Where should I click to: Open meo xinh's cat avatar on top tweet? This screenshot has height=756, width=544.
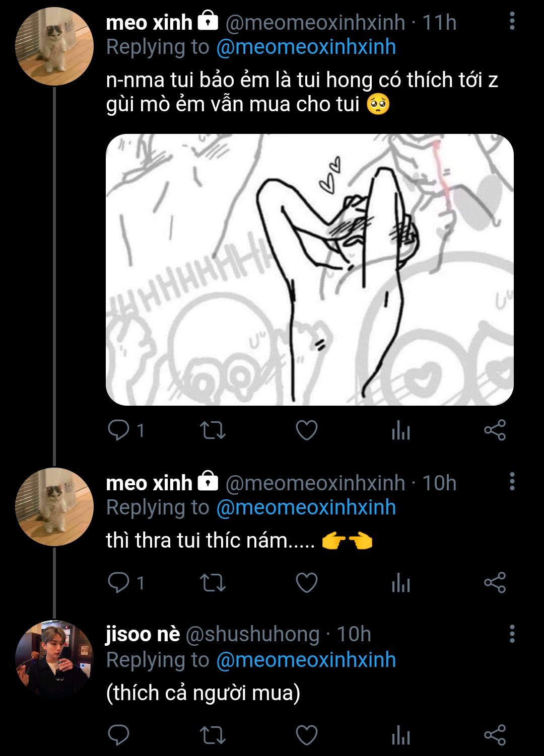[54, 46]
